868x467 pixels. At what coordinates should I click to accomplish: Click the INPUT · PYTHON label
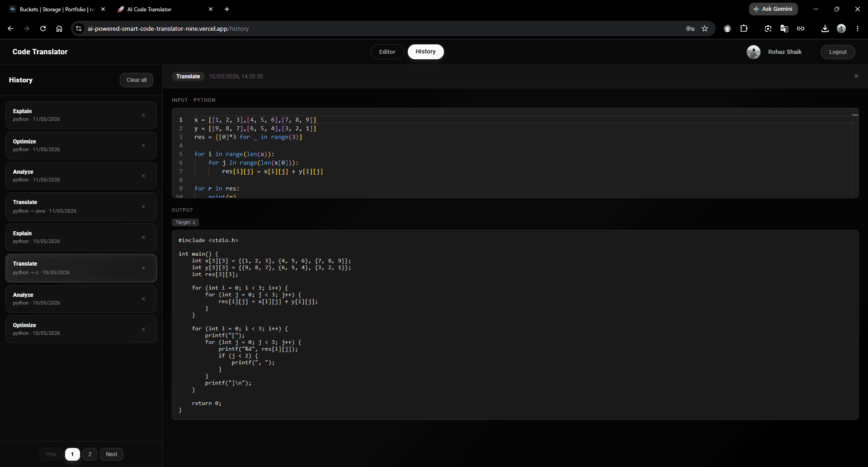point(193,100)
